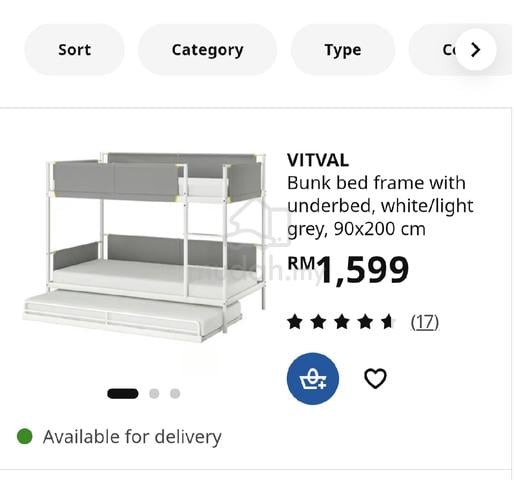Add VITVAL bunk bed to shopping basket
The height and width of the screenshot is (480, 514).
[x=313, y=379]
